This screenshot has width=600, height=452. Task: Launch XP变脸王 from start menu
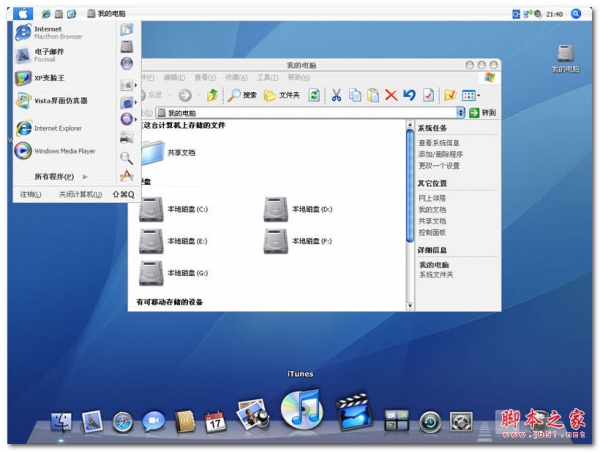click(40, 78)
